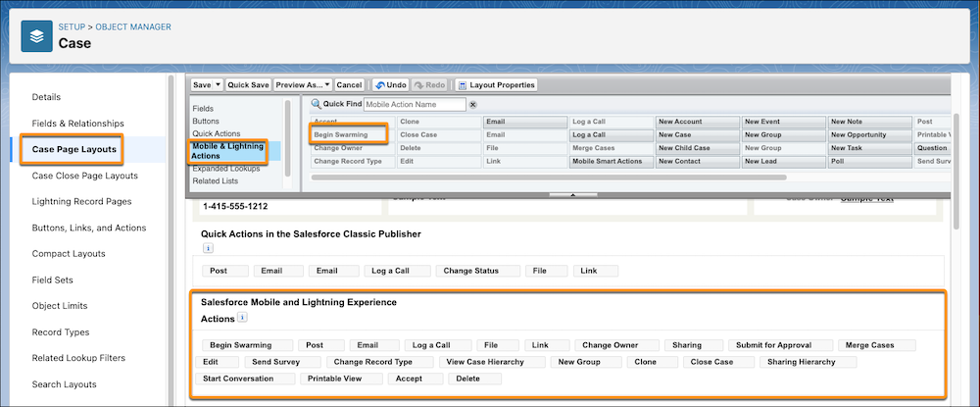The height and width of the screenshot is (407, 980).
Task: Click View Case Hierarchy action
Action: 492,361
